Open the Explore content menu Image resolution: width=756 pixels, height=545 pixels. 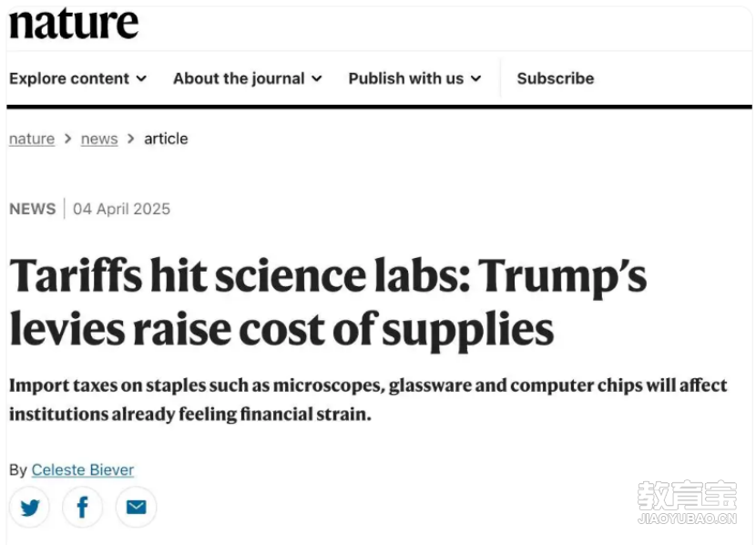tap(77, 78)
